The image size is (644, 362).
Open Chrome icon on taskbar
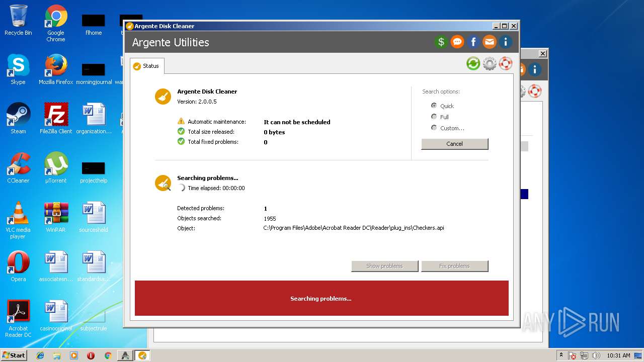pyautogui.click(x=108, y=355)
